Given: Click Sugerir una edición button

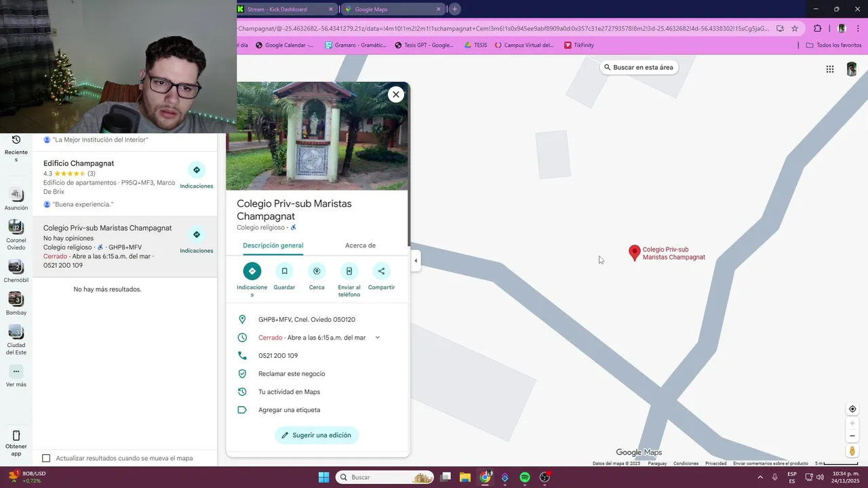Looking at the screenshot, I should (x=317, y=435).
